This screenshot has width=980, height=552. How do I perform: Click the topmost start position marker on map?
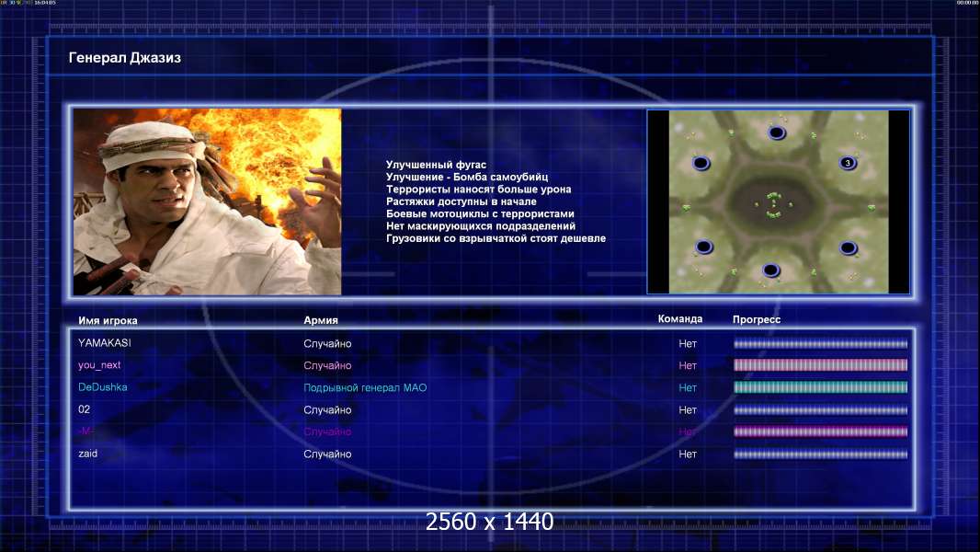(x=776, y=132)
